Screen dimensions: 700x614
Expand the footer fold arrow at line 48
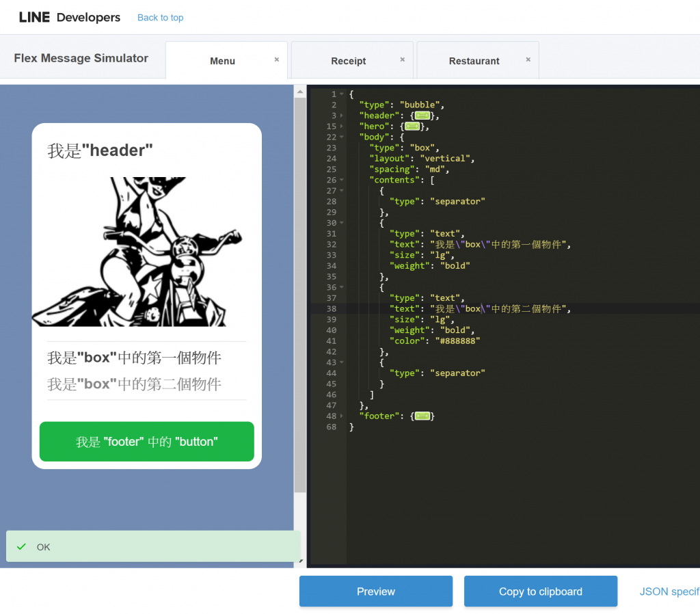pos(342,416)
